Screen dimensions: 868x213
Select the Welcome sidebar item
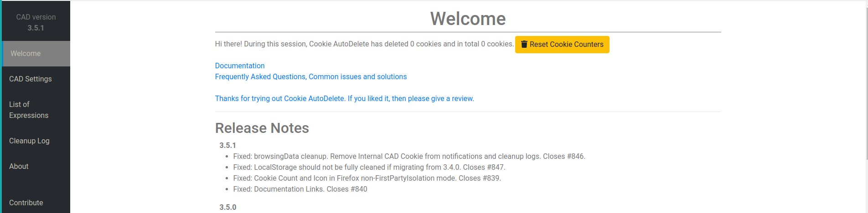click(26, 54)
